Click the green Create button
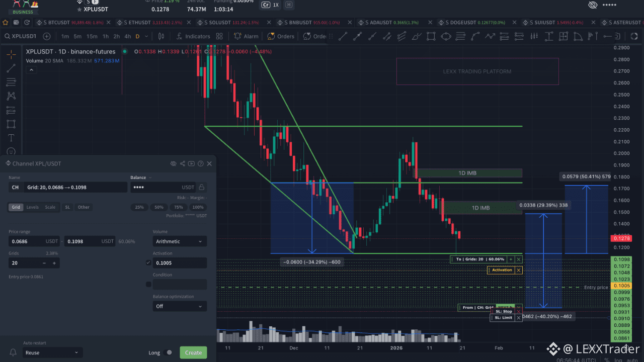 (x=193, y=352)
